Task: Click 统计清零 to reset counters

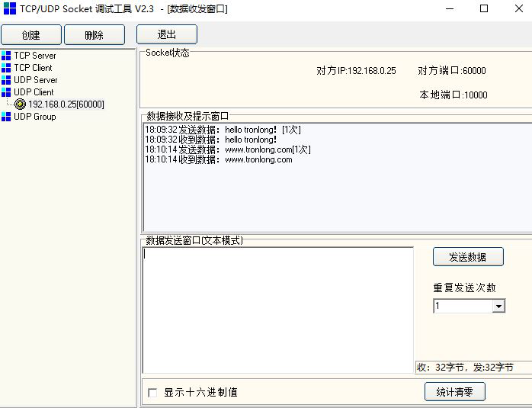Action: click(x=454, y=392)
